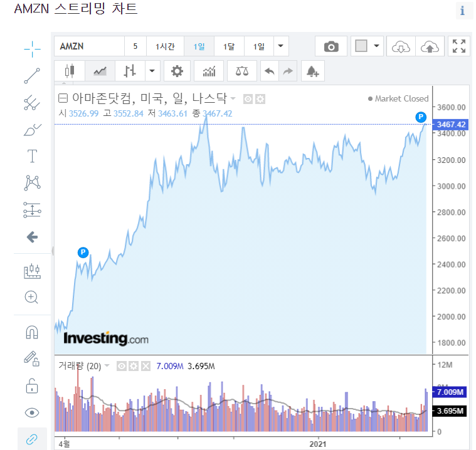Viewport: 476px width, 450px height.
Task: Toggle stay in drawing mode pencil lock
Action: tap(32, 358)
